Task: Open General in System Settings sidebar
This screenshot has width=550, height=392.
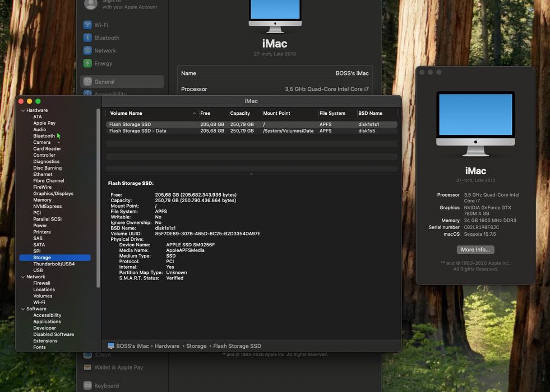Action: pyautogui.click(x=122, y=82)
